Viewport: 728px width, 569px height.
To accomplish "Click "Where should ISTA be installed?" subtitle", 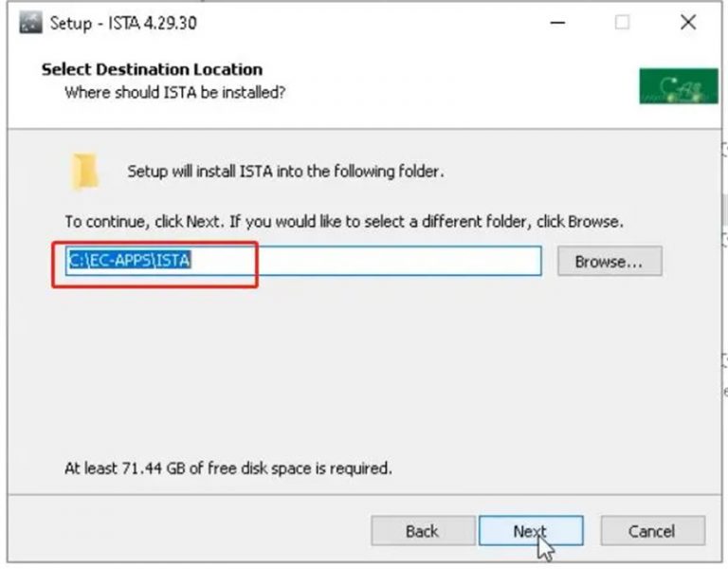I will pos(174,92).
